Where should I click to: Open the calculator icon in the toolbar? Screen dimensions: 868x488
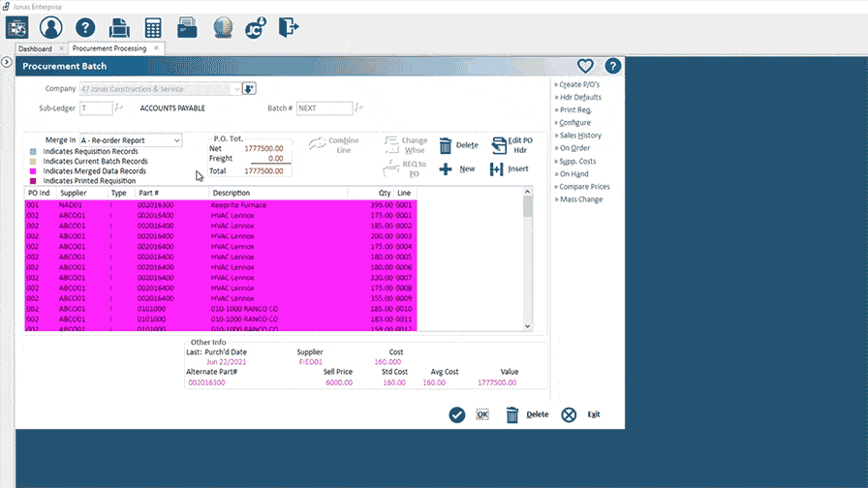(x=153, y=28)
